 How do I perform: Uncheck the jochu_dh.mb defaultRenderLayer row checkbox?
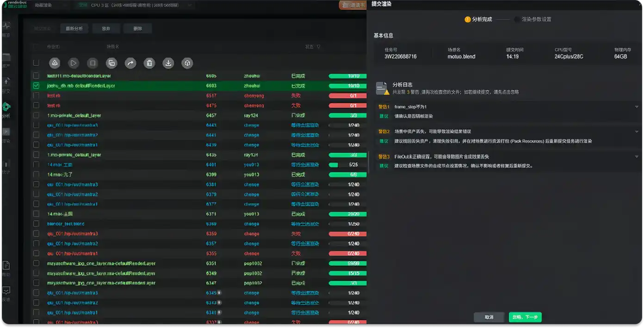(36, 86)
